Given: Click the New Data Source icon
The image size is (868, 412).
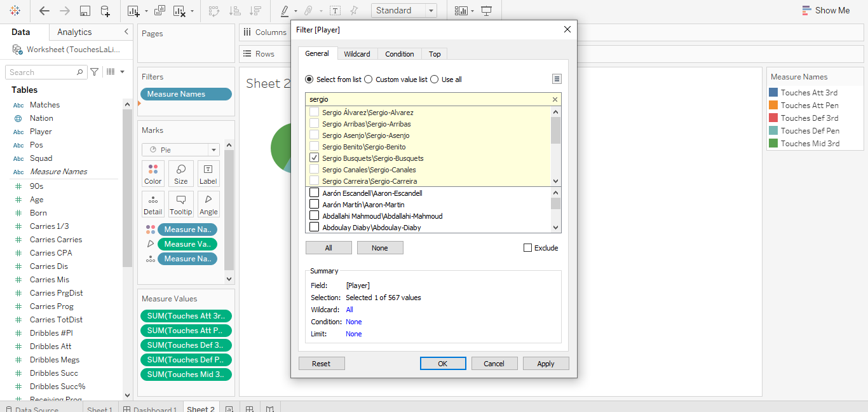Looking at the screenshot, I should [105, 10].
